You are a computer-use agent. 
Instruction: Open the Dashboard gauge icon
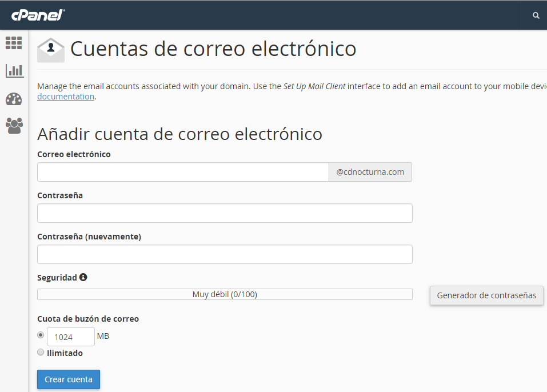point(14,98)
